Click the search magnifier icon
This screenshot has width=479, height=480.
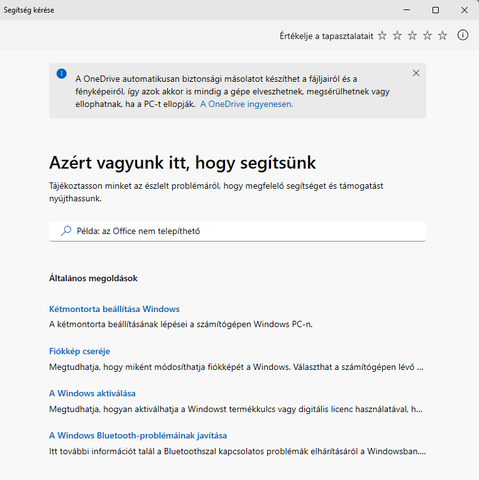click(66, 231)
